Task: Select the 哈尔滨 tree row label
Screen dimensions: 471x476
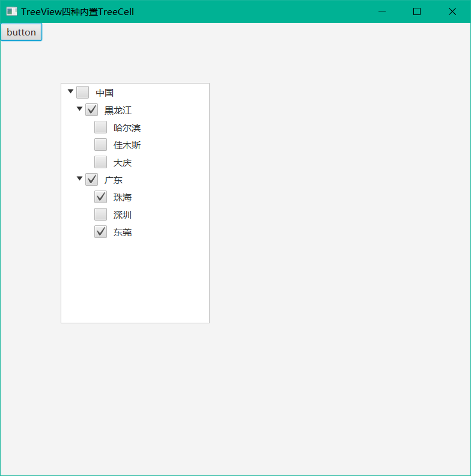Action: (x=127, y=127)
